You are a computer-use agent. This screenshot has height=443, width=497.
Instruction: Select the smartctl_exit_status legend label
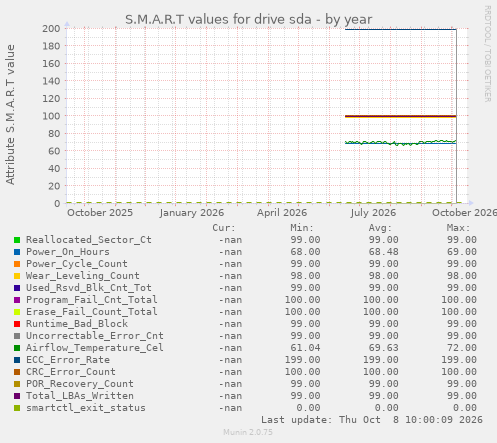click(86, 408)
